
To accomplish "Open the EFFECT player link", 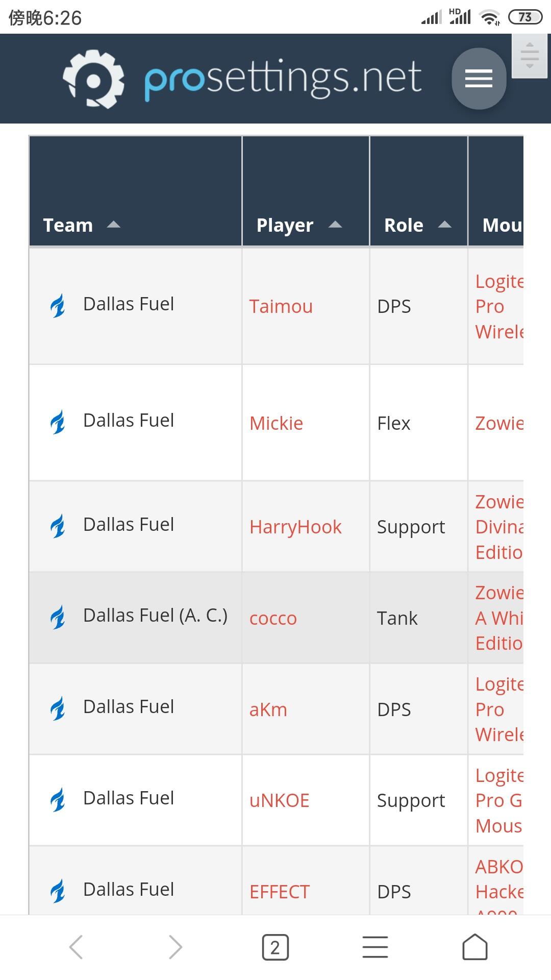I will coord(279,892).
